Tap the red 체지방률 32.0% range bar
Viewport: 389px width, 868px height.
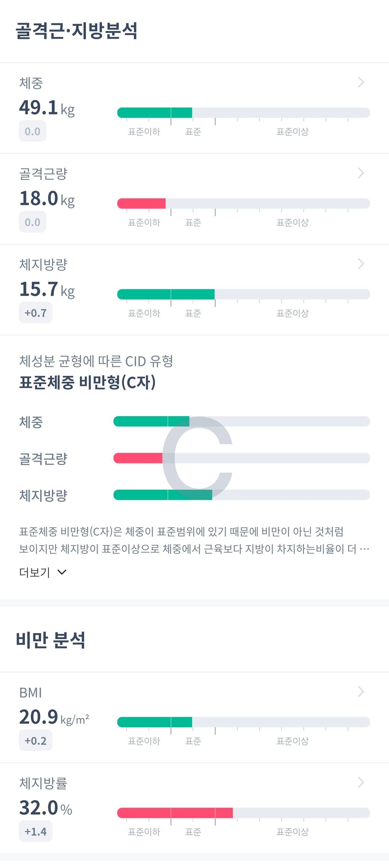[243, 813]
